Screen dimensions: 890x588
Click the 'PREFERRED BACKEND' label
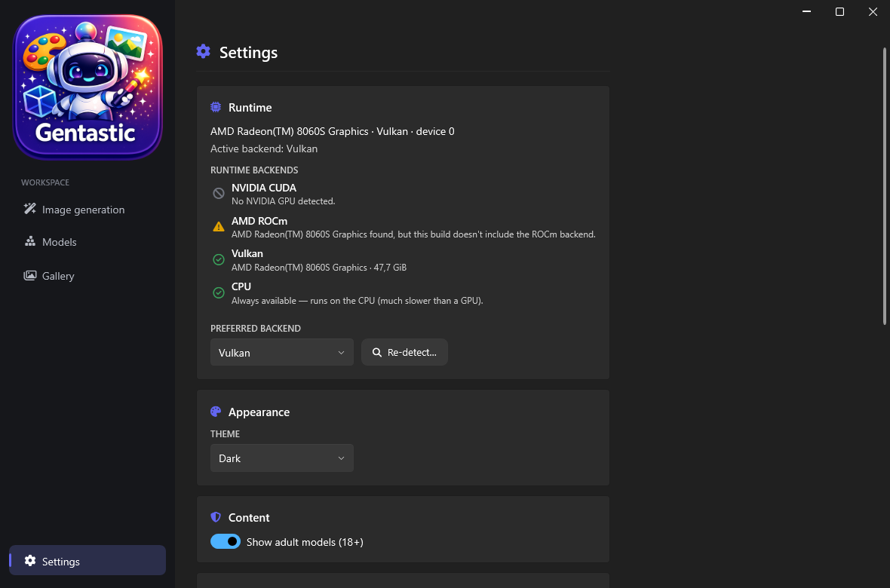pos(256,329)
